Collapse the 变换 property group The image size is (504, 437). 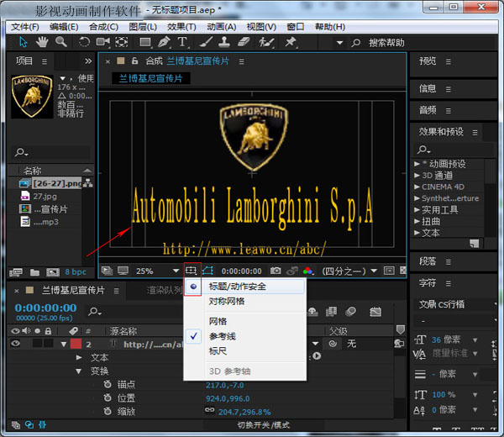(x=79, y=371)
